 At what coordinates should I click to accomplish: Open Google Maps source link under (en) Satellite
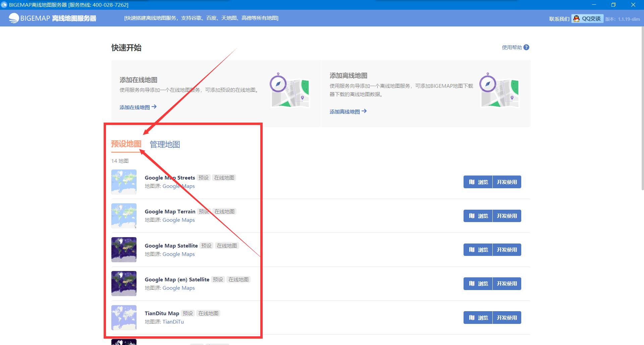[x=178, y=288]
